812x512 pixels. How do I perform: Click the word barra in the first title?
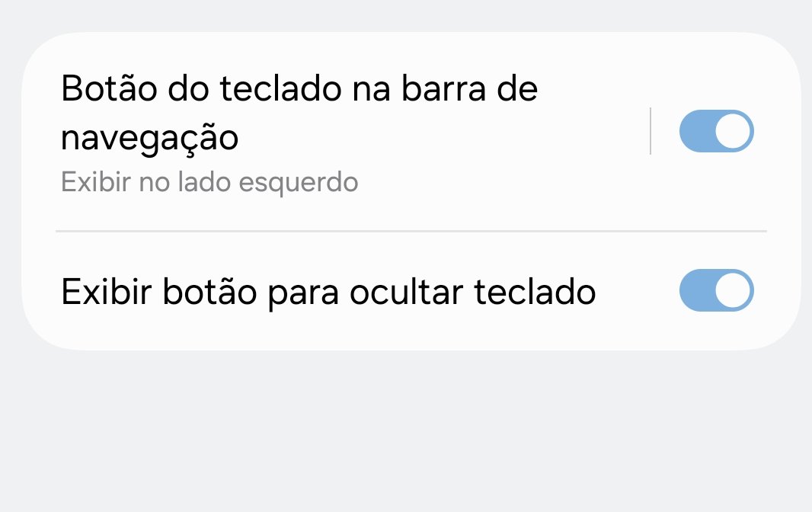(444, 88)
